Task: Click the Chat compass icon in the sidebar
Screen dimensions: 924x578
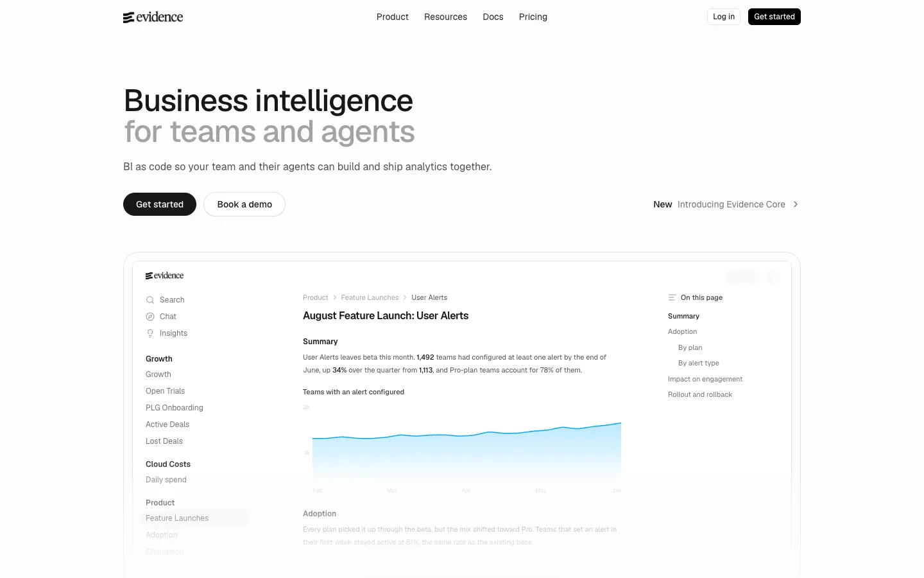Action: click(150, 317)
